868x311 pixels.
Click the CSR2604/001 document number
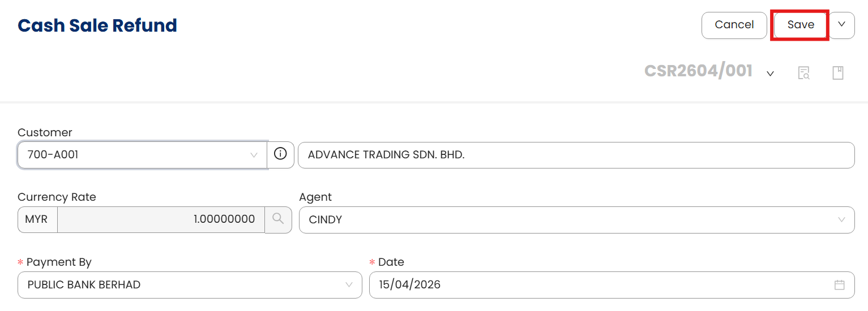point(698,71)
